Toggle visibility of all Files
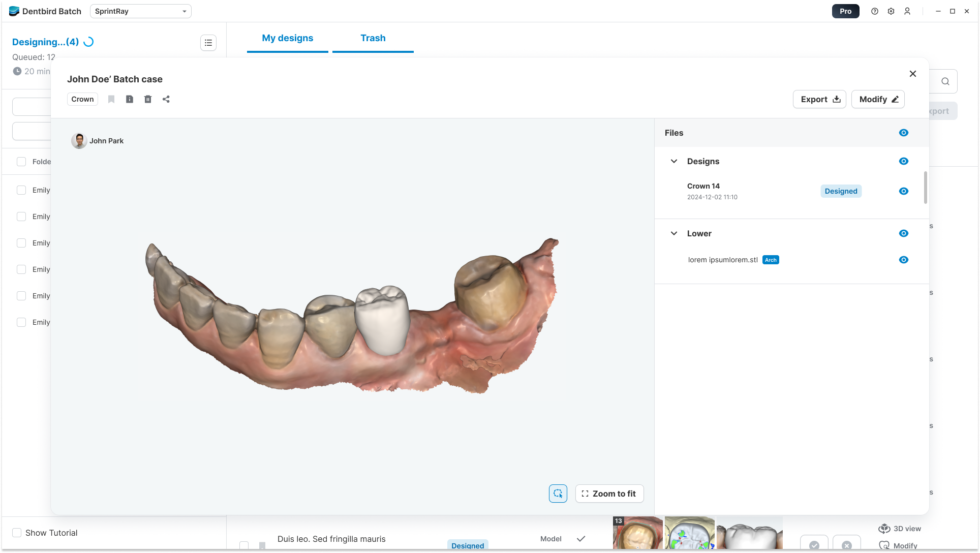 903,133
